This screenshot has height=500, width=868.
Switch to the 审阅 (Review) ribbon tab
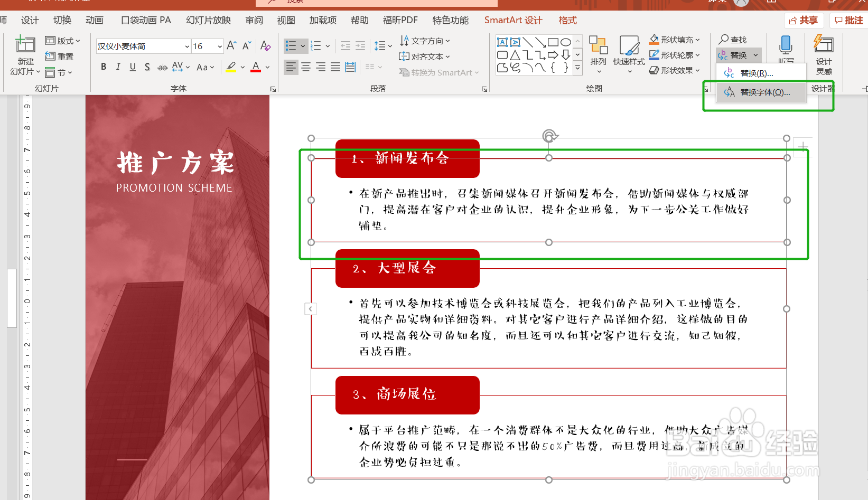pos(254,20)
